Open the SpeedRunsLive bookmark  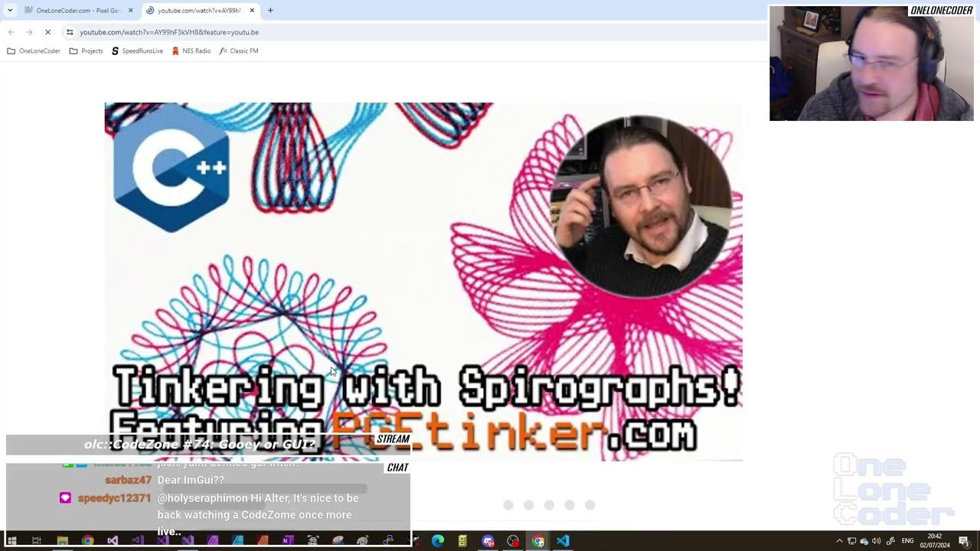[x=137, y=51]
